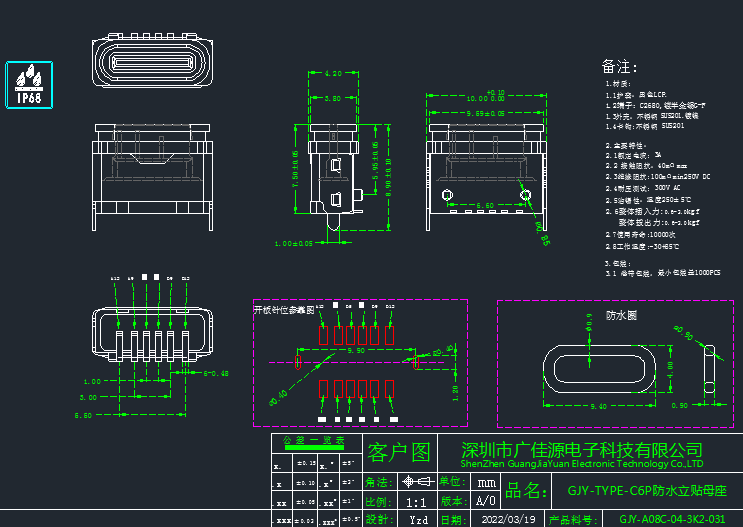743x527 pixels.
Task: Click the 10.00 width dimension text
Action: click(x=478, y=99)
